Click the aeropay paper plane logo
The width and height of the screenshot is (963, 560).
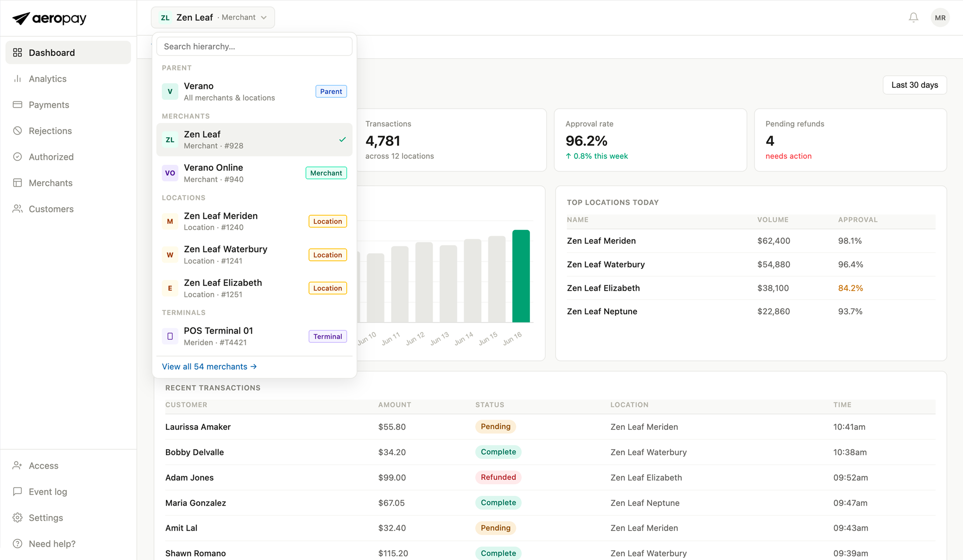coord(21,18)
